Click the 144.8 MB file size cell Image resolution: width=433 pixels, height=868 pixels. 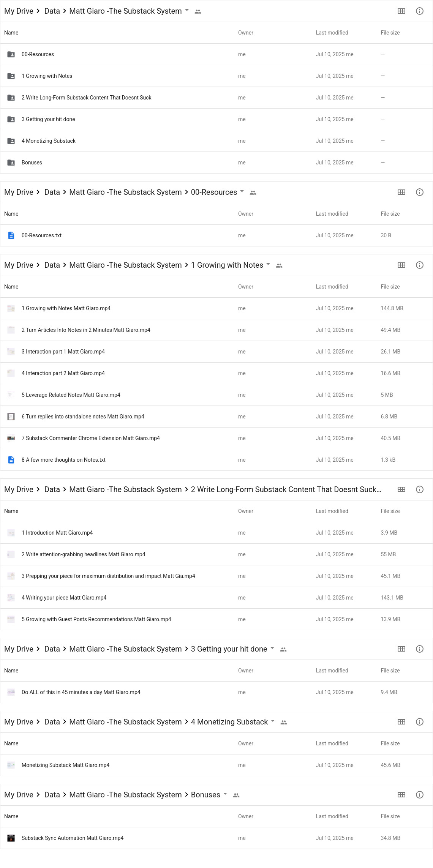392,308
